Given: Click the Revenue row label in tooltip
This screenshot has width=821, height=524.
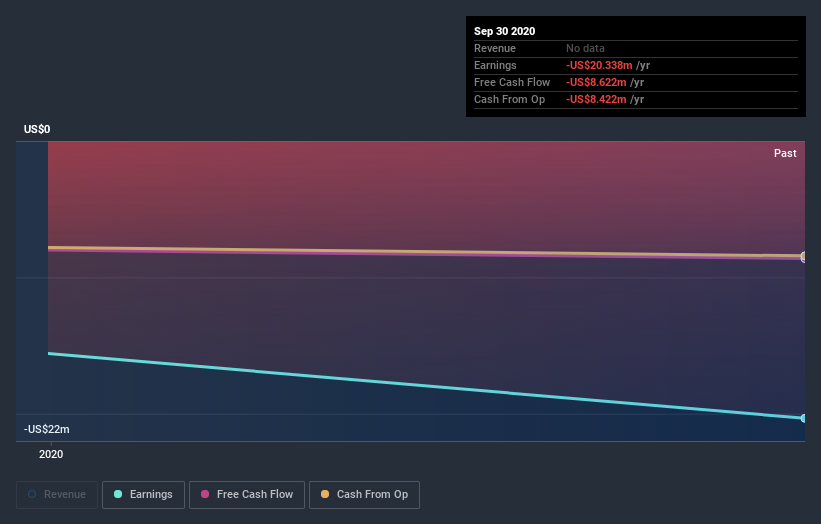Looking at the screenshot, I should (x=495, y=48).
